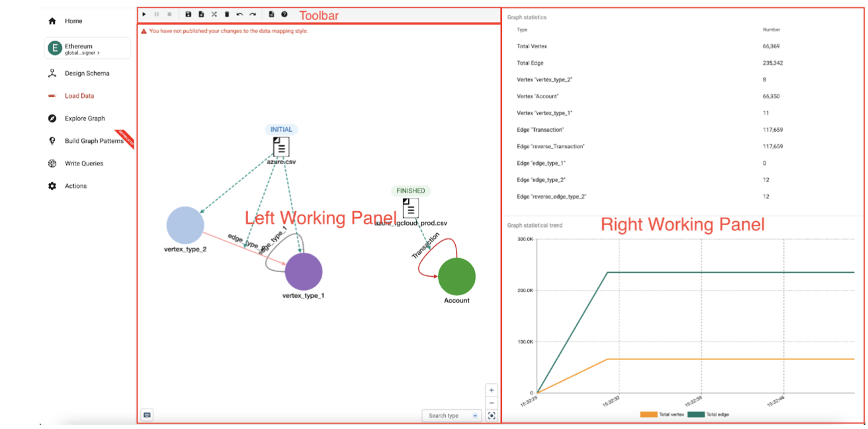Zoom out with the minus button

492,403
